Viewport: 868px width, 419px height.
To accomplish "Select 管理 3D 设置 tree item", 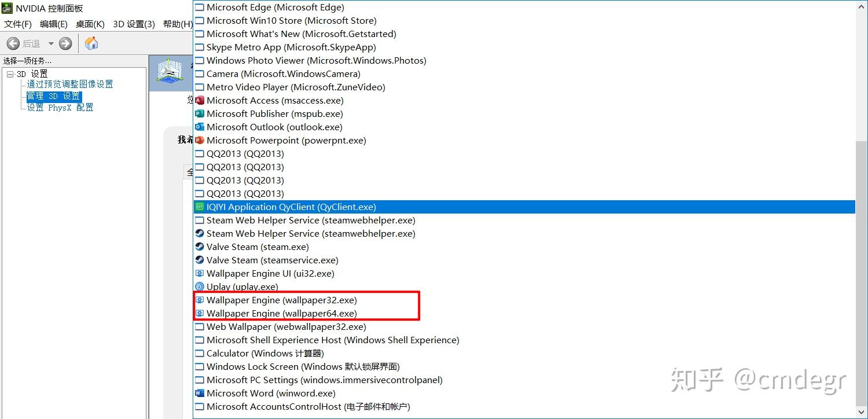I will click(x=54, y=96).
